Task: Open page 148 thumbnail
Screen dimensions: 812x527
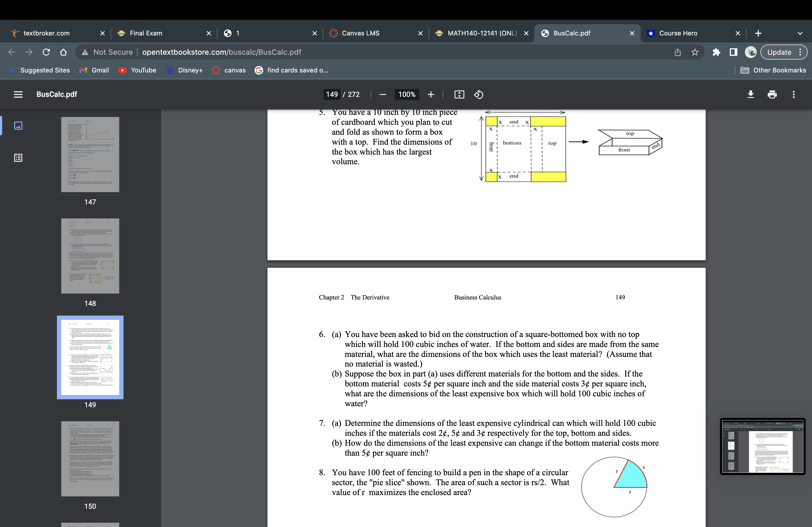Action: click(90, 256)
